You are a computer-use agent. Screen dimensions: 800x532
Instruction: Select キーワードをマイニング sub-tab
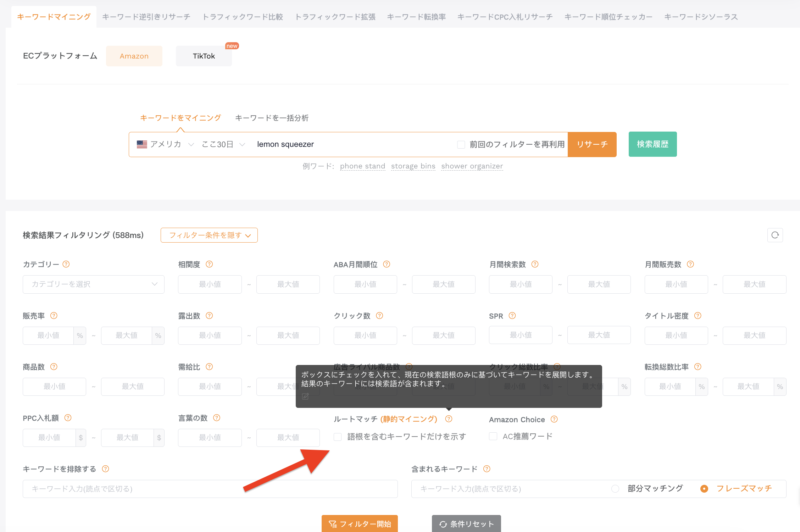tap(180, 118)
